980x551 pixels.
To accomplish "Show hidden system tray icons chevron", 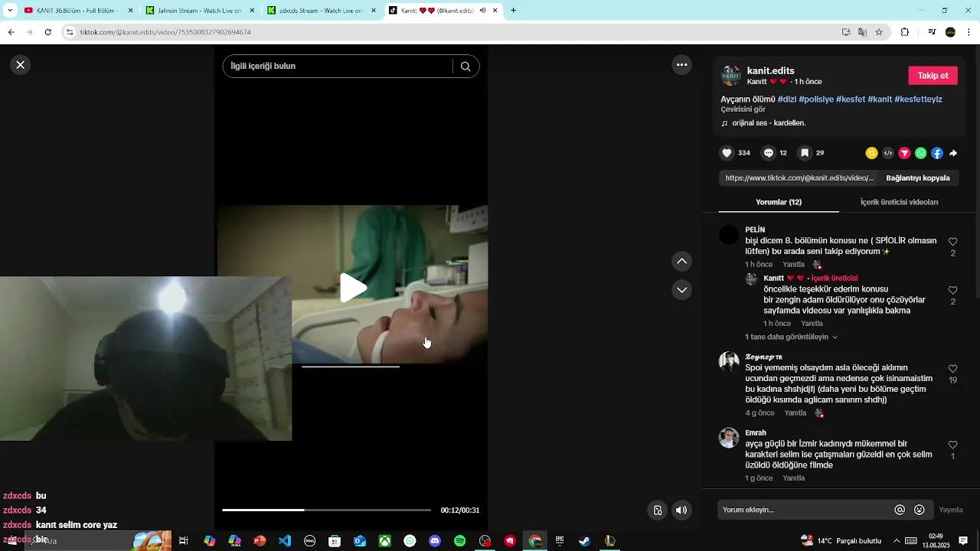I will [897, 540].
